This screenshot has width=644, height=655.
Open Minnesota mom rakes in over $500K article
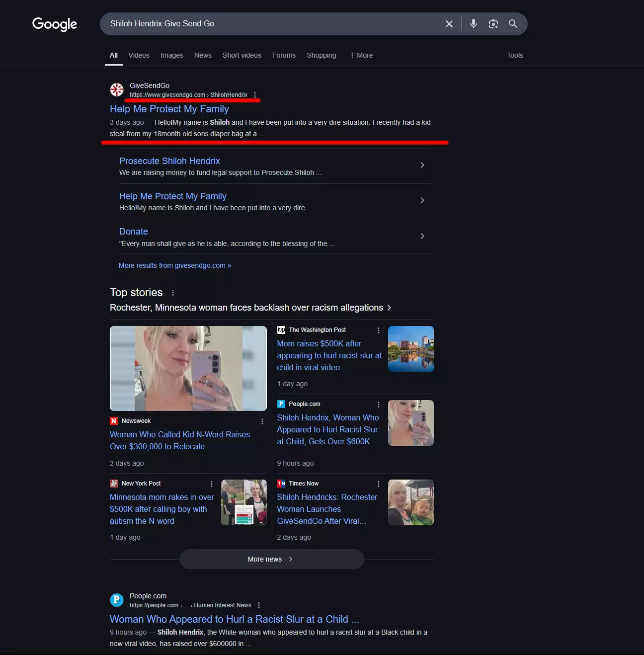[x=162, y=509]
